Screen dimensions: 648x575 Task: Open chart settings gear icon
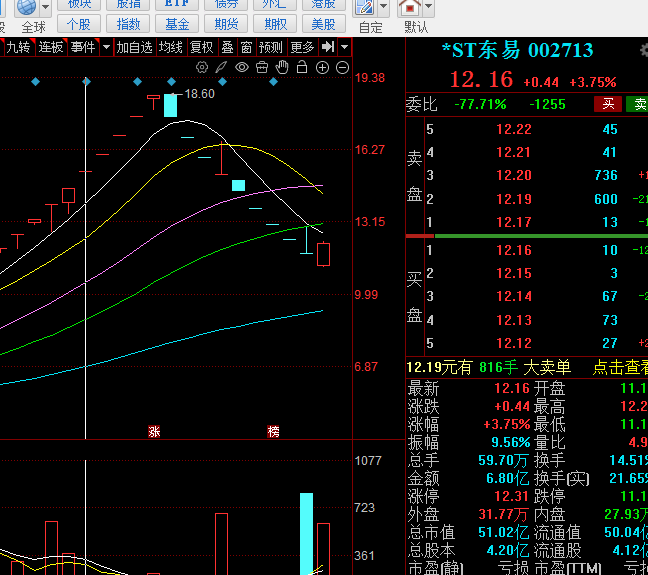click(x=202, y=67)
